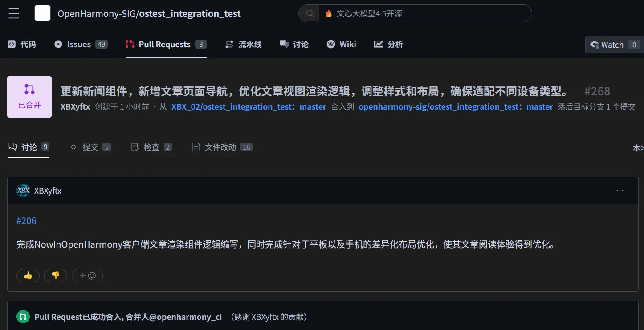This screenshot has height=330, width=644.
Task: Switch to the 提交 commits sub-tab
Action: pyautogui.click(x=90, y=147)
